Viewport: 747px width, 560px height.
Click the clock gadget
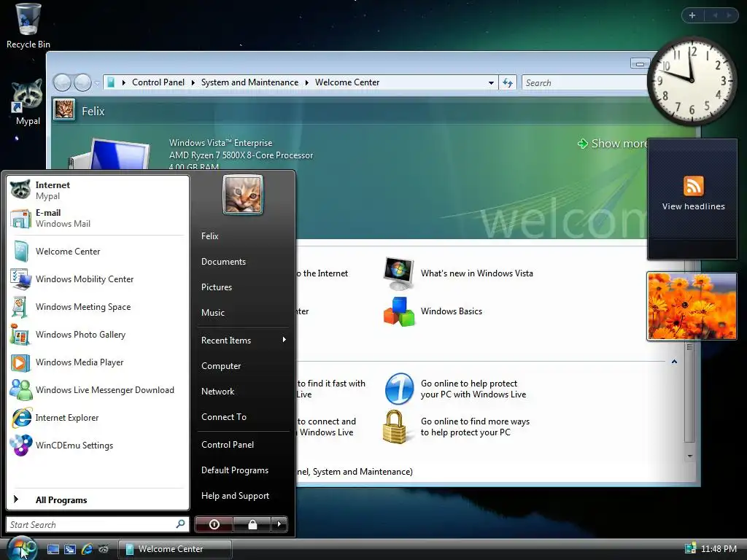pos(692,81)
